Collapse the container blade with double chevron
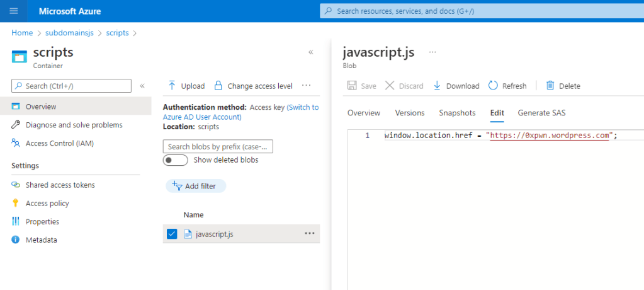The height and width of the screenshot is (290, 644). click(x=310, y=52)
